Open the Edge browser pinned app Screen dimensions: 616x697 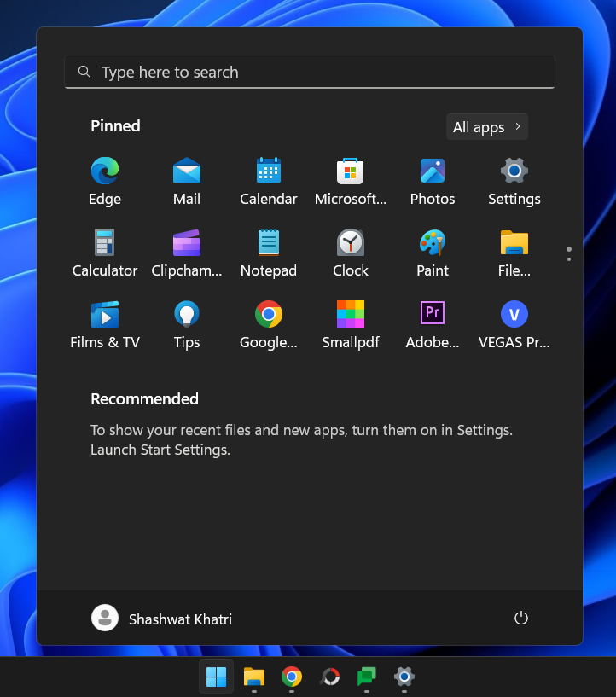coord(105,181)
